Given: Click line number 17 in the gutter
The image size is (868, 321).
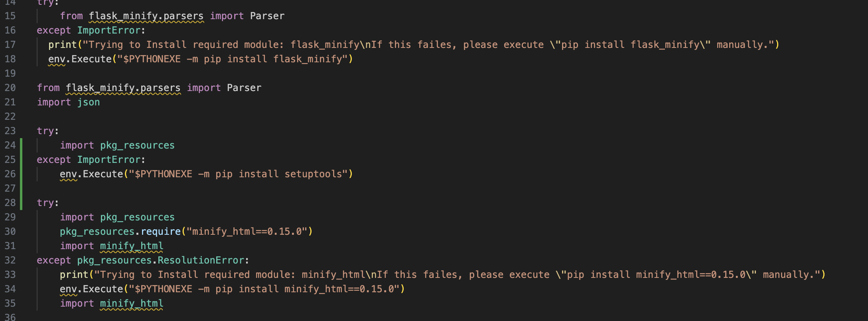Looking at the screenshot, I should [x=10, y=45].
